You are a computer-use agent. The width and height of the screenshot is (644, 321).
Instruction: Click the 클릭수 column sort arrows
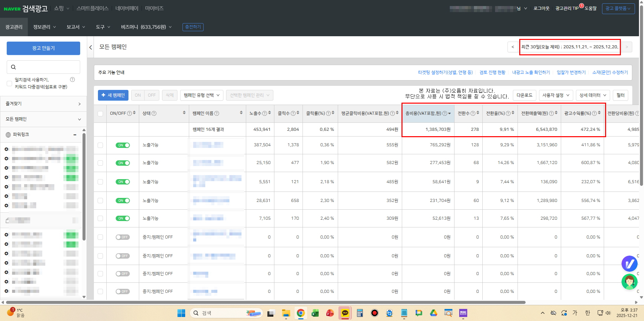pyautogui.click(x=298, y=113)
